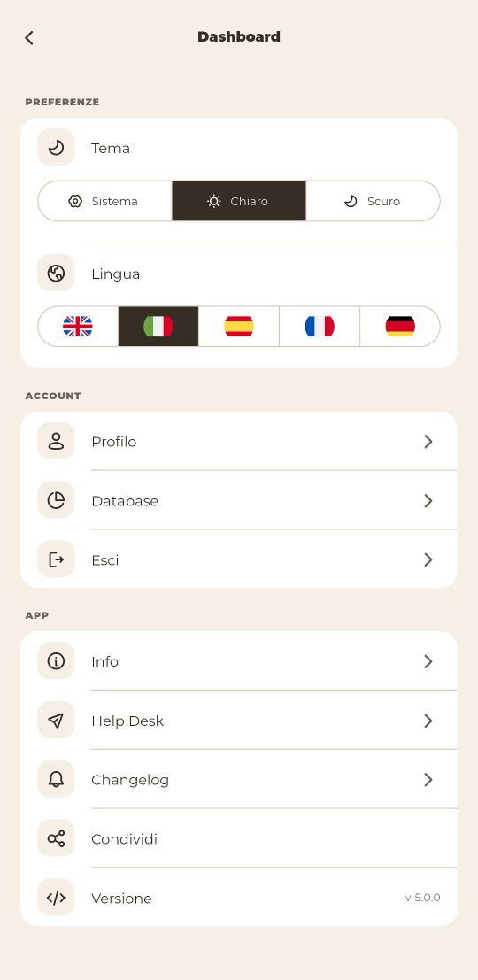The width and height of the screenshot is (478, 980).
Task: Open Profilo via its chevron arrow
Action: (428, 442)
